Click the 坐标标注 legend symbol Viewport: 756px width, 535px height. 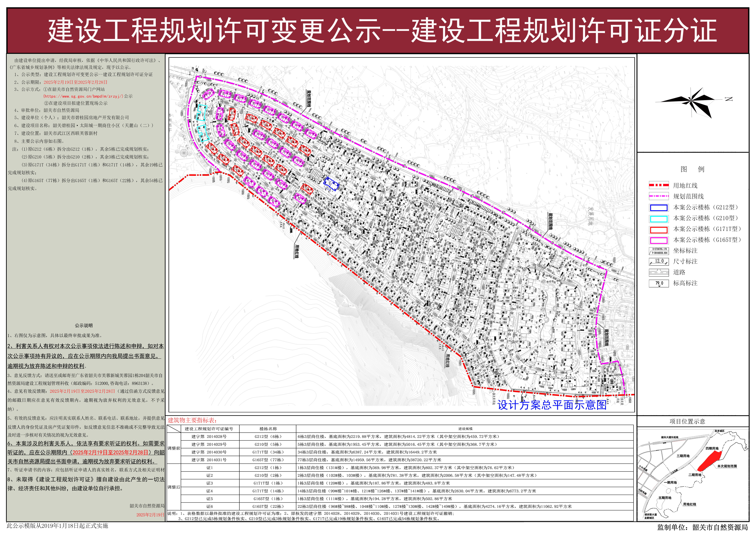click(659, 251)
